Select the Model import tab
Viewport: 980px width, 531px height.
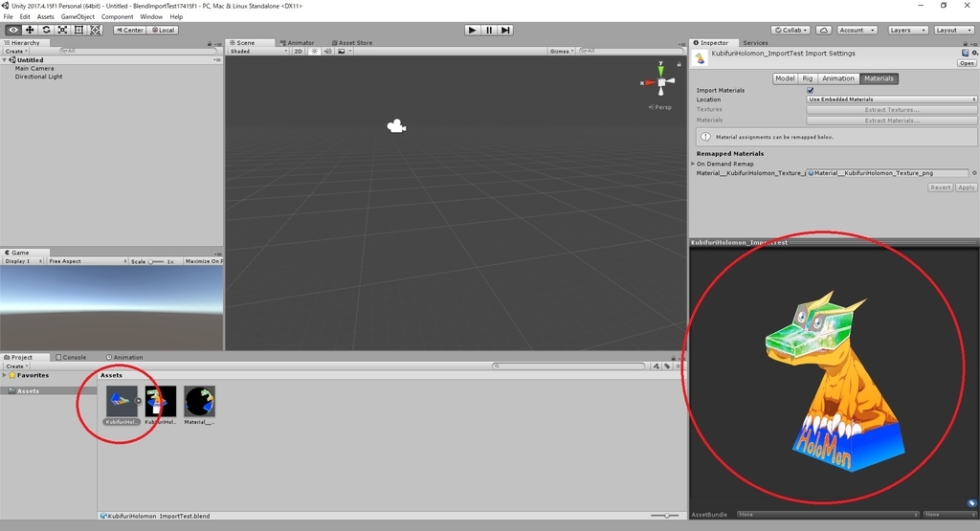785,78
